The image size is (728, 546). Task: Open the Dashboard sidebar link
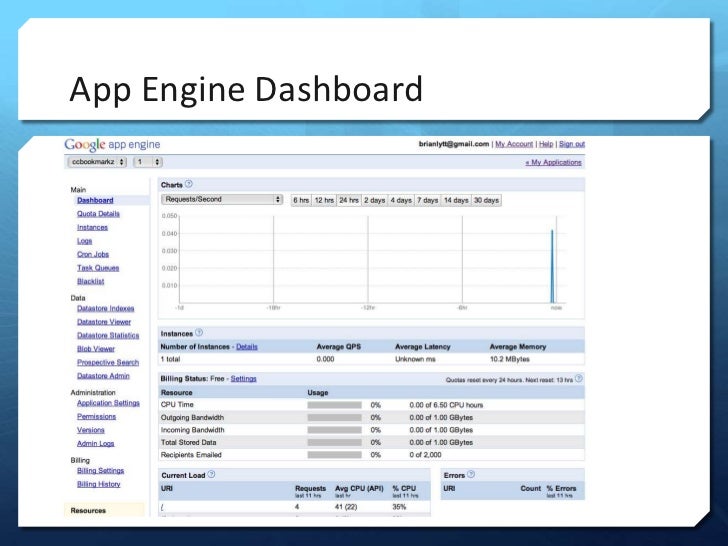[x=95, y=201]
